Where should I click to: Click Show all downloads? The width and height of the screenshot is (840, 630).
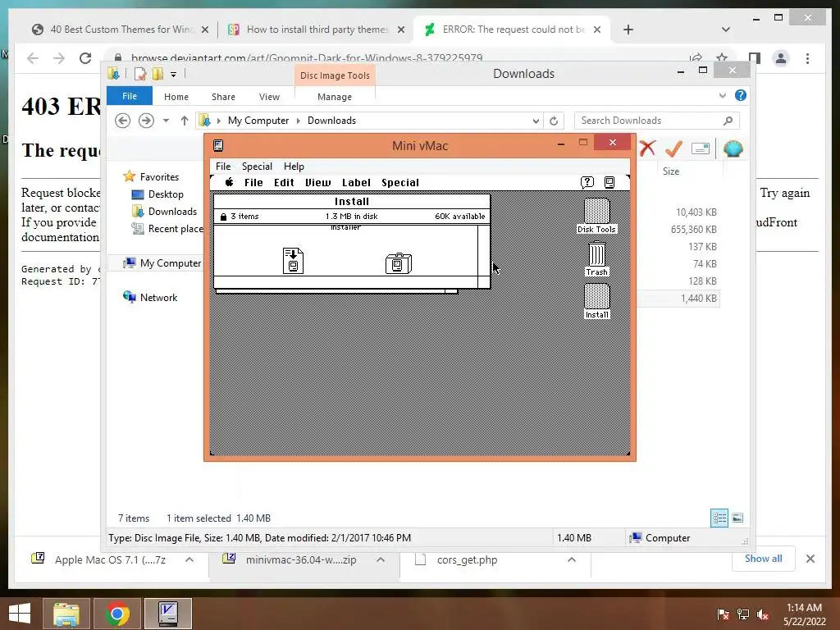[764, 559]
